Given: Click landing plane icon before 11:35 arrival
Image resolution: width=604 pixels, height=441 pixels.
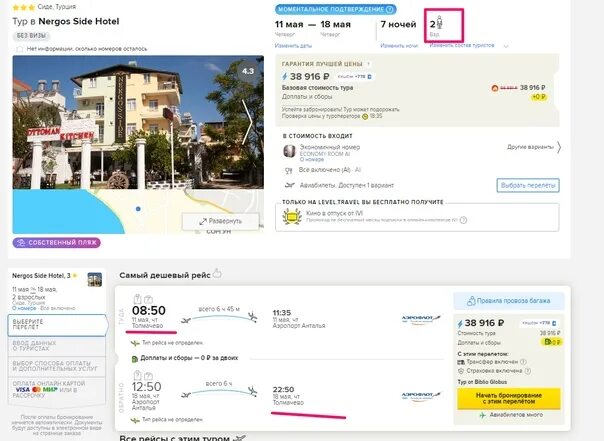Looking at the screenshot, I should coord(253,317).
